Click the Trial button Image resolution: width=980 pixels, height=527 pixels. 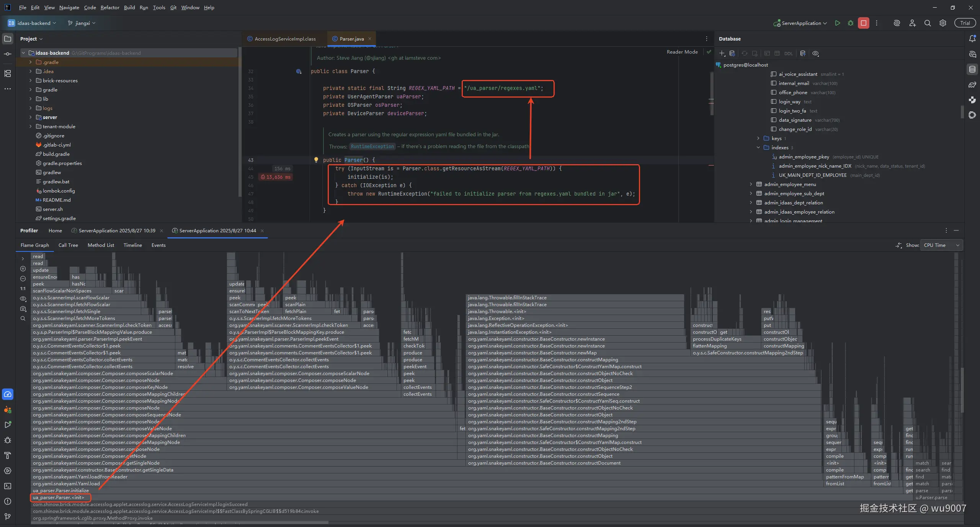click(x=965, y=23)
